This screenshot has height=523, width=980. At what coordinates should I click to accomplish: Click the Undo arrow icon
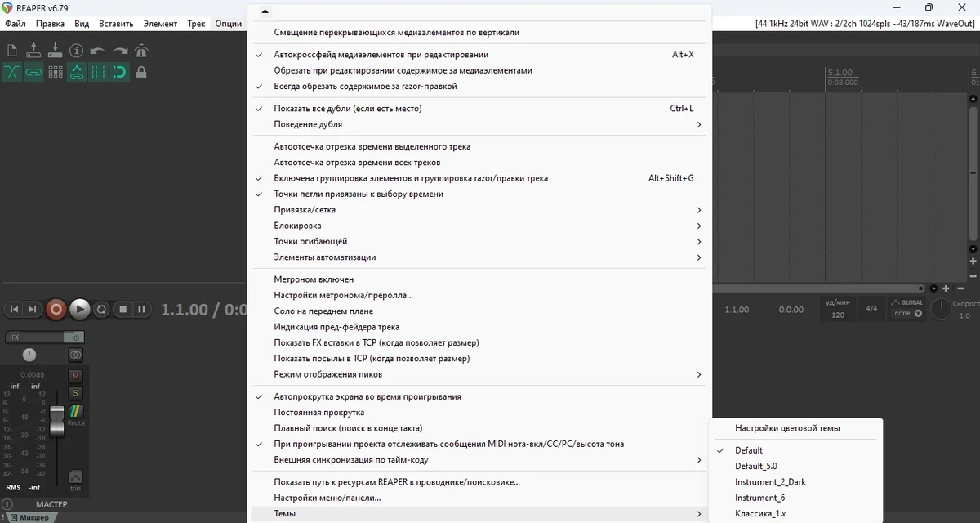coord(98,51)
